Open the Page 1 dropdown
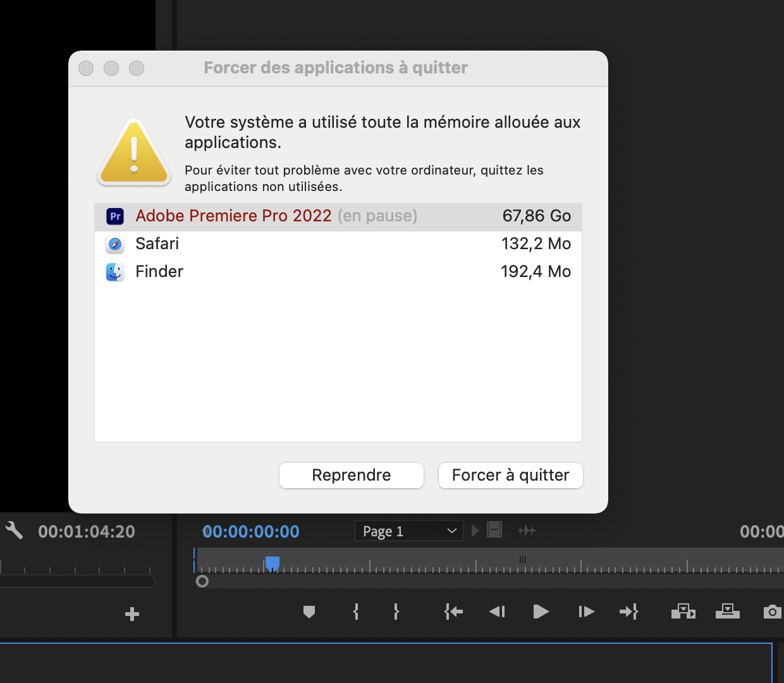784x683 pixels. tap(408, 531)
